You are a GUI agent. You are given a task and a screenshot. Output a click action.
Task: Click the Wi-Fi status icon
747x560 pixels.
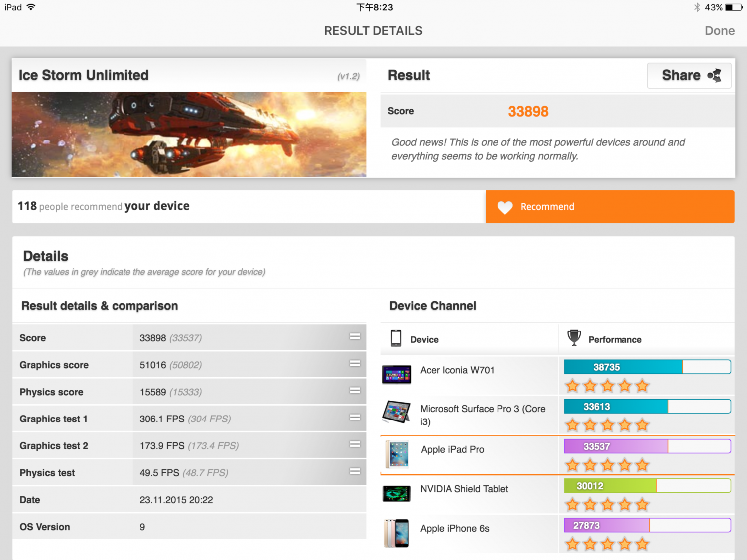coord(31,7)
